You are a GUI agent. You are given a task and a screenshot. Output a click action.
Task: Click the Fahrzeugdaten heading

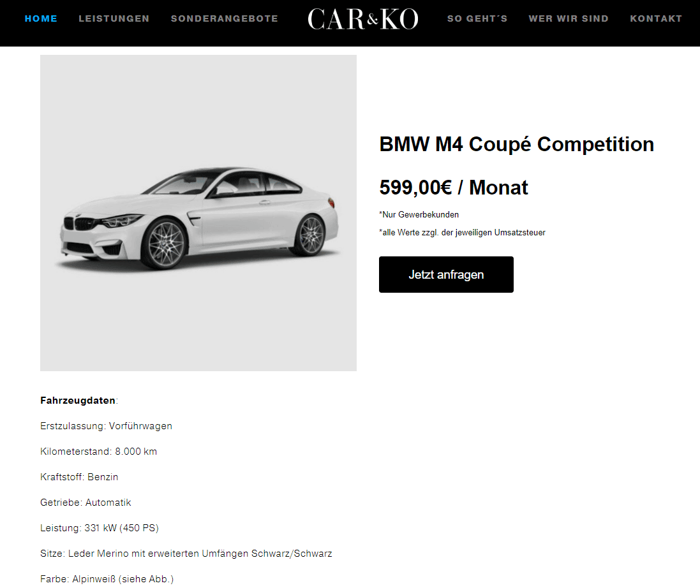point(78,401)
